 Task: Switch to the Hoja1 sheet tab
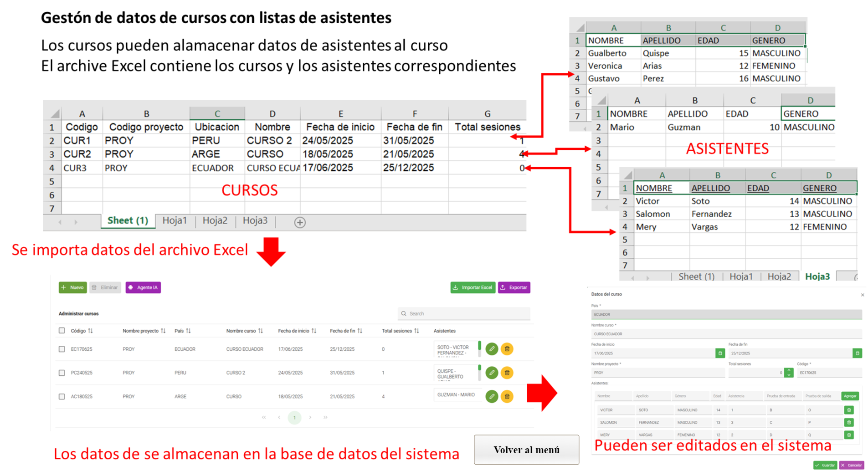click(x=175, y=220)
